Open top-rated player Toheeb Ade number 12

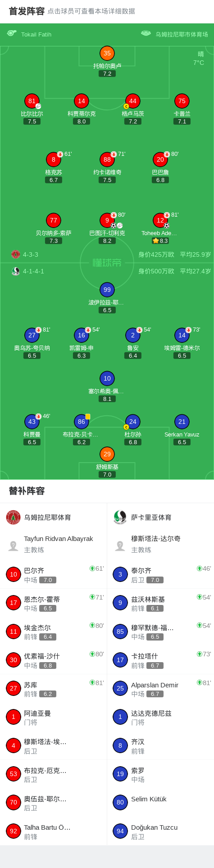160,220
